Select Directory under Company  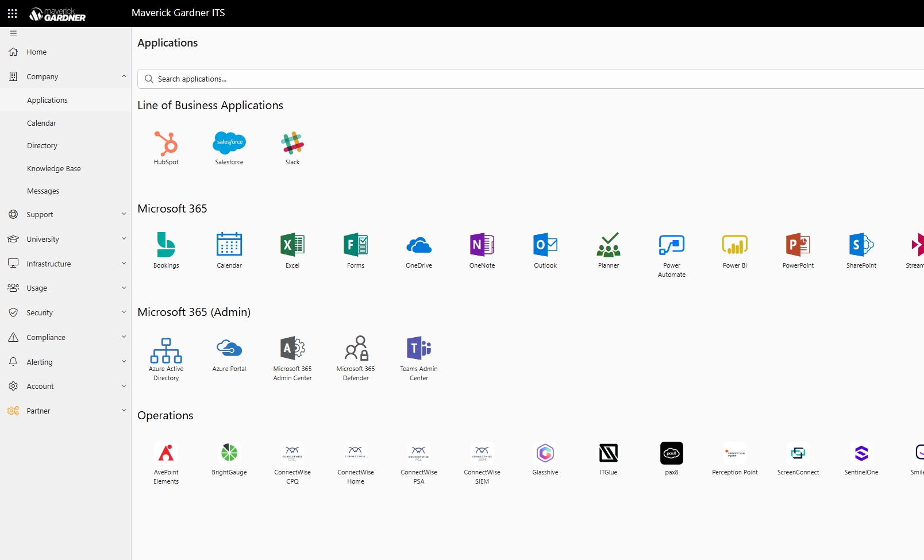point(42,146)
